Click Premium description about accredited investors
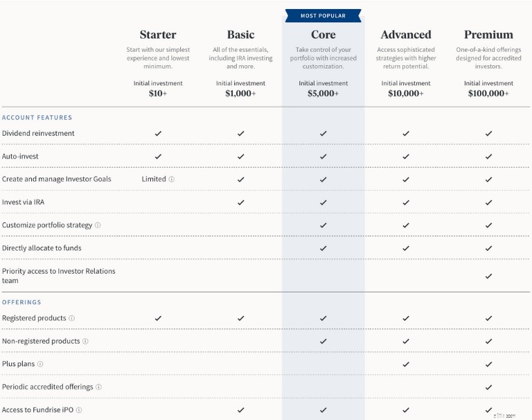Viewport: 532px width, 420px height. pyautogui.click(x=488, y=58)
